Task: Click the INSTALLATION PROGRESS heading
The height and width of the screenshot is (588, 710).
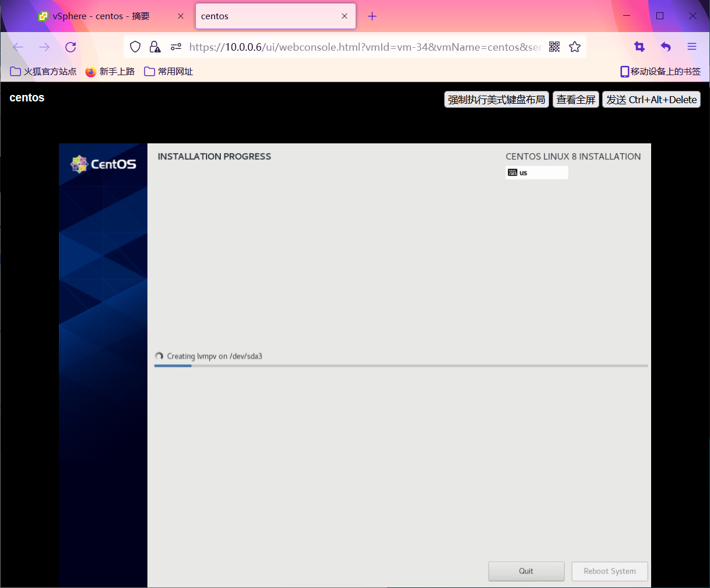Action: point(215,156)
